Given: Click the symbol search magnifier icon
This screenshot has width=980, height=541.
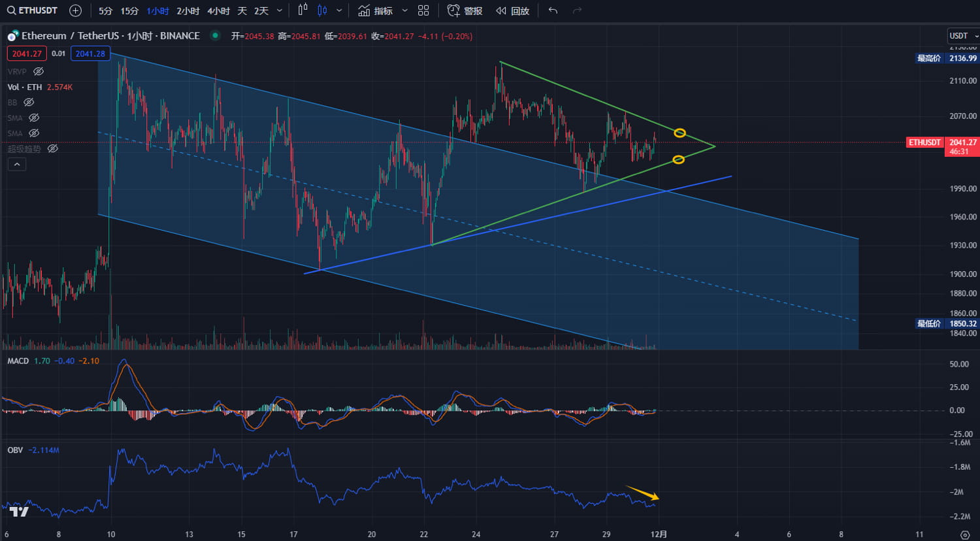Looking at the screenshot, I should click(x=11, y=10).
